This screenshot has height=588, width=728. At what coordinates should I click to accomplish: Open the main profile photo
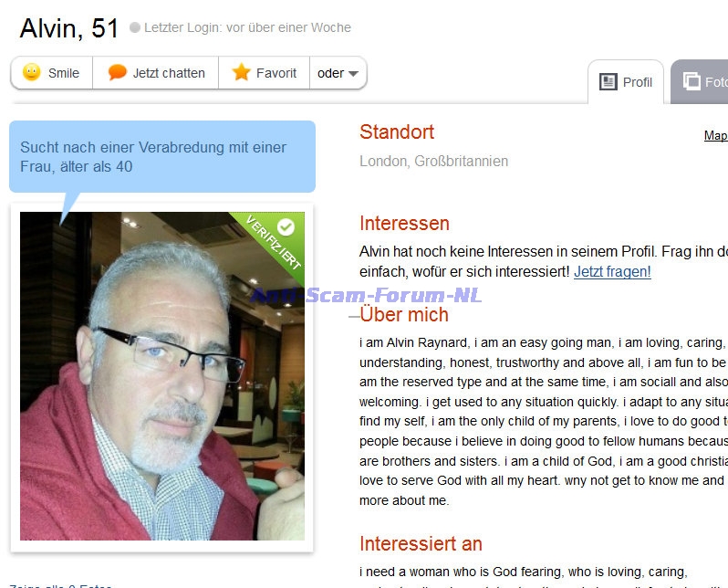pyautogui.click(x=162, y=376)
